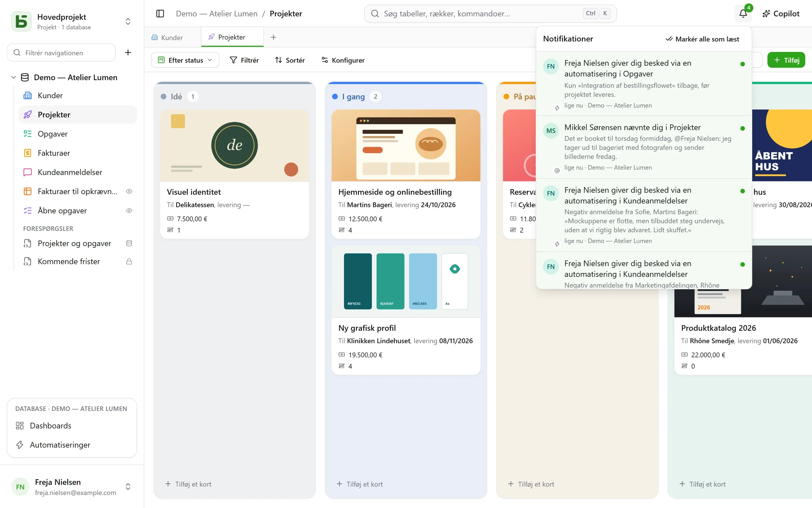812x508 pixels.
Task: Click the Filtrér navigationen input
Action: pyautogui.click(x=61, y=52)
